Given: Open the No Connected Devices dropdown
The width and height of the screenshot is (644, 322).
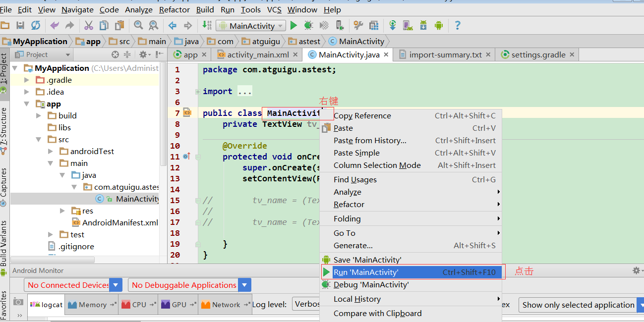Looking at the screenshot, I should point(116,285).
